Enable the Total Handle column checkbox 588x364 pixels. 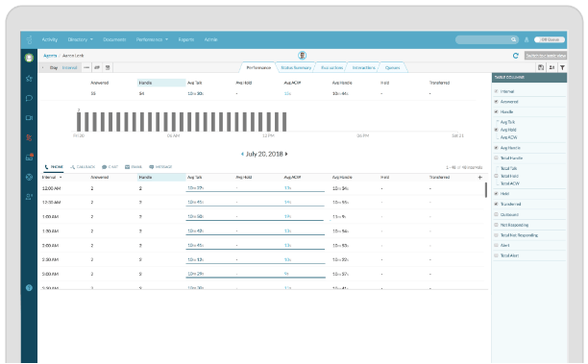[x=496, y=158]
